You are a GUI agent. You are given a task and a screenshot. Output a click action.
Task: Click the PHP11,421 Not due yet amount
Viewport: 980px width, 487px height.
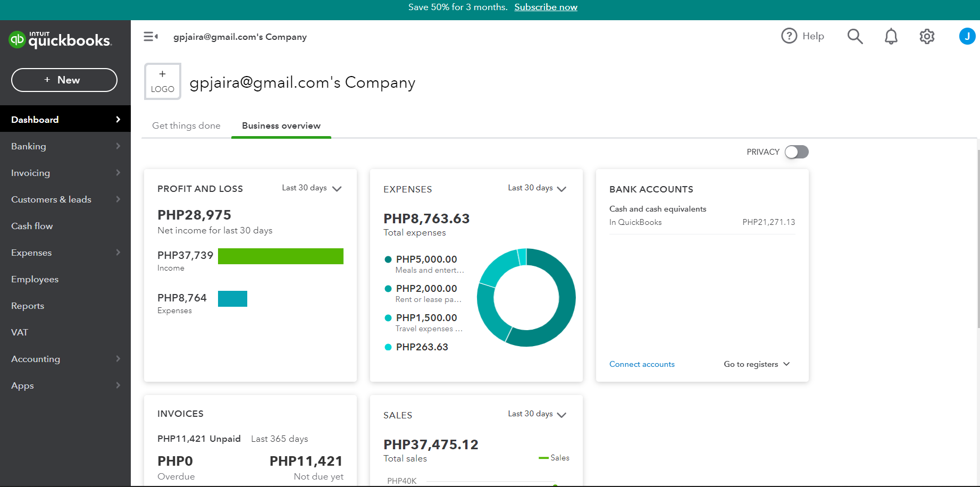306,461
